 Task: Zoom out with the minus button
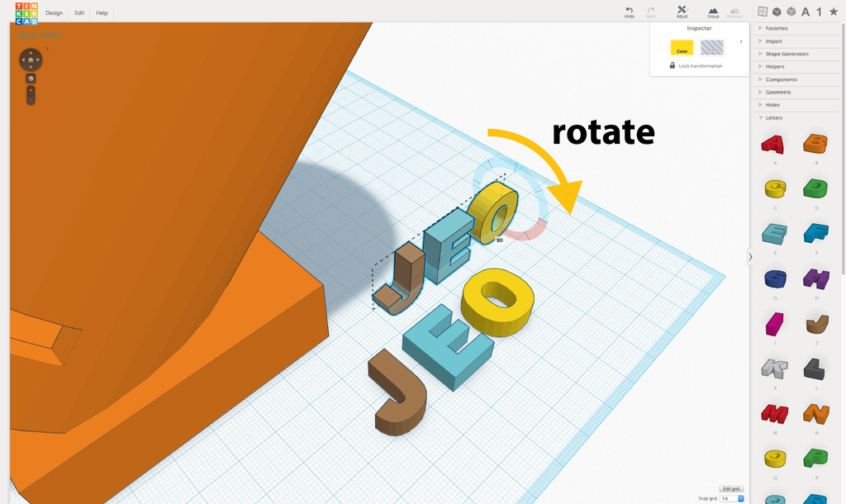(31, 99)
